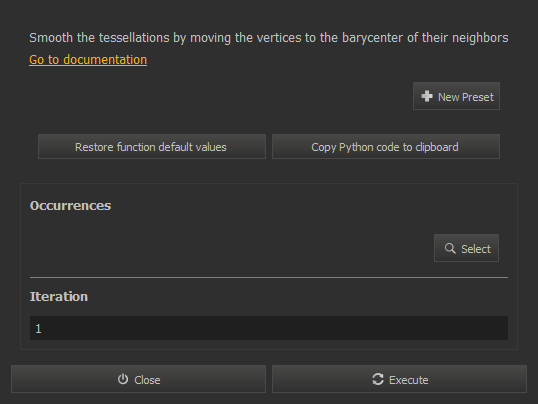
Task: Close the smooth tessellations dialog
Action: [138, 379]
